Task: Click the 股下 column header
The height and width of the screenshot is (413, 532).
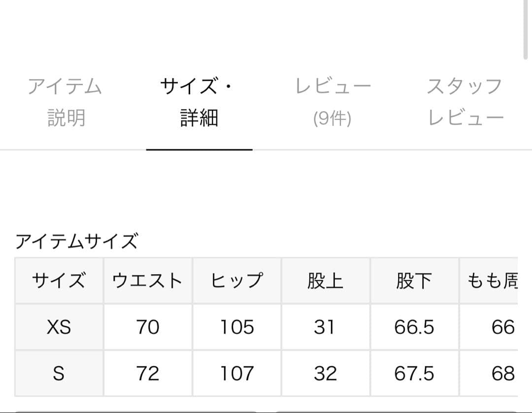Action: click(x=414, y=281)
